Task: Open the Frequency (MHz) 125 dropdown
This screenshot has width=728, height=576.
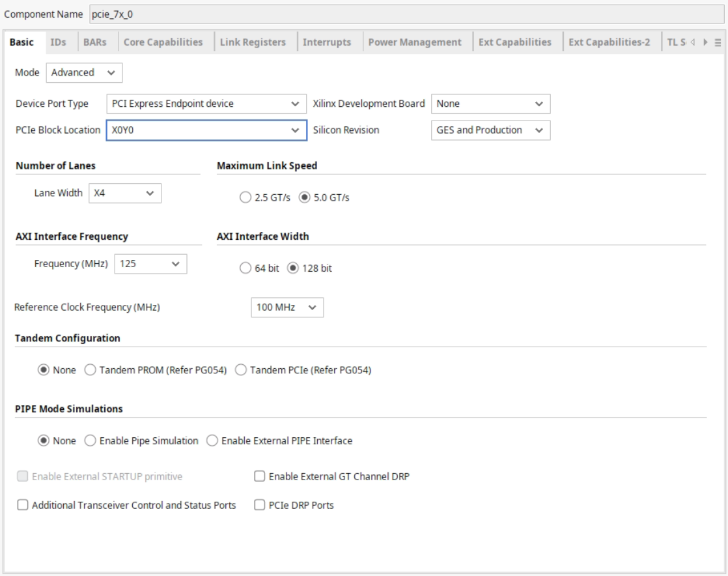Action: click(x=150, y=264)
